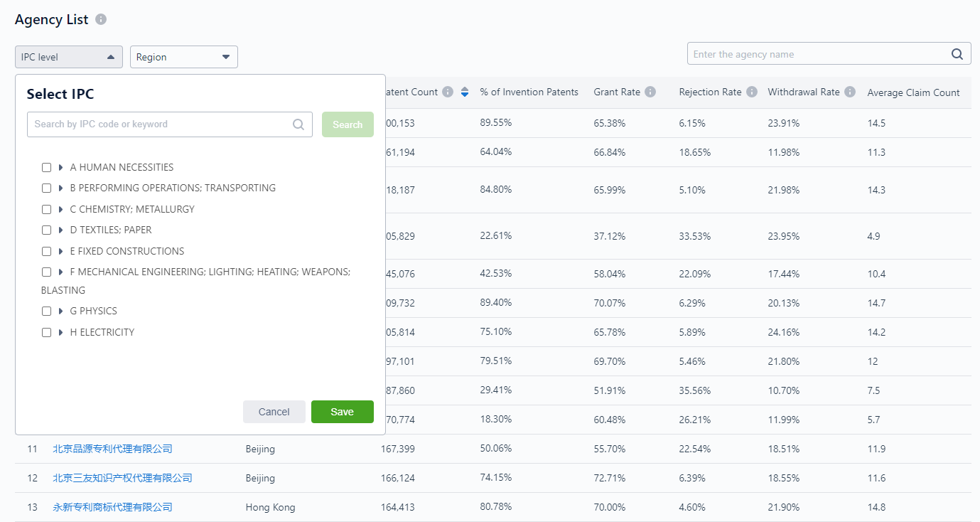Click the Patent Count info icon
Image resolution: width=980 pixels, height=522 pixels.
[448, 92]
